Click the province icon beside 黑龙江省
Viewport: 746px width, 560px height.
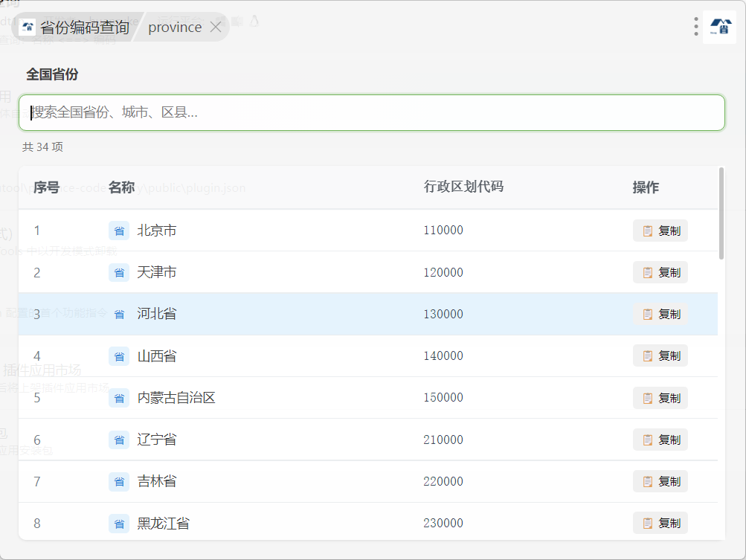[119, 524]
